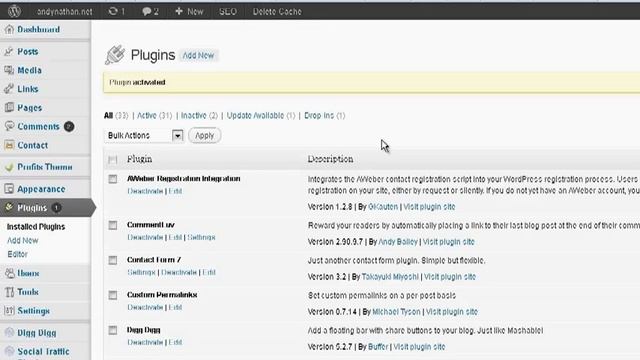Deactivate AWeber Registration Integration plugin
The width and height of the screenshot is (640, 360).
pos(145,191)
